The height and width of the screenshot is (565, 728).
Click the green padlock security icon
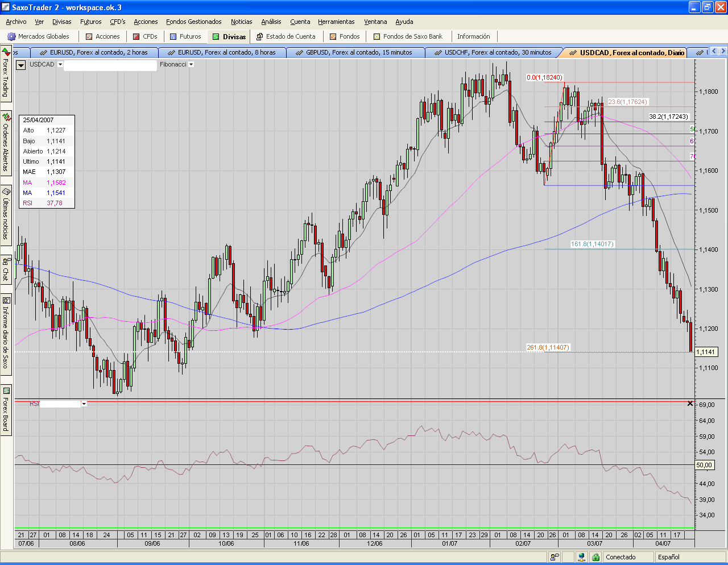[595, 557]
